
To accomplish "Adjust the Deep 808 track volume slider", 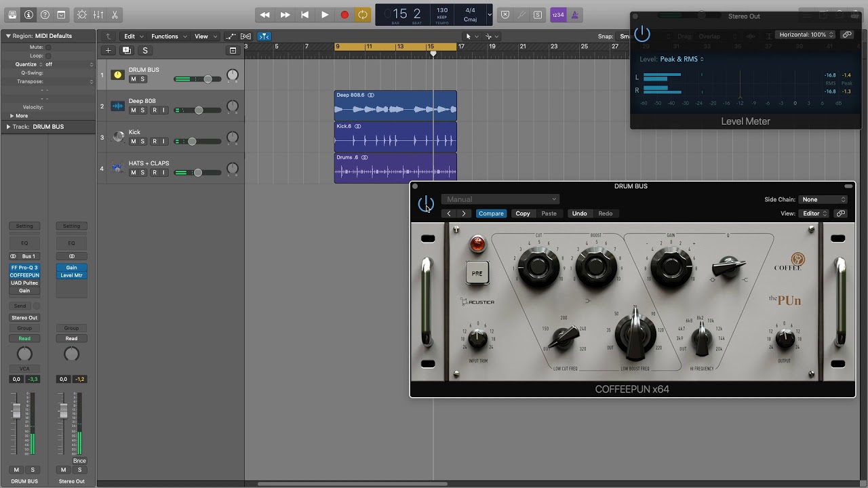I will coord(198,110).
